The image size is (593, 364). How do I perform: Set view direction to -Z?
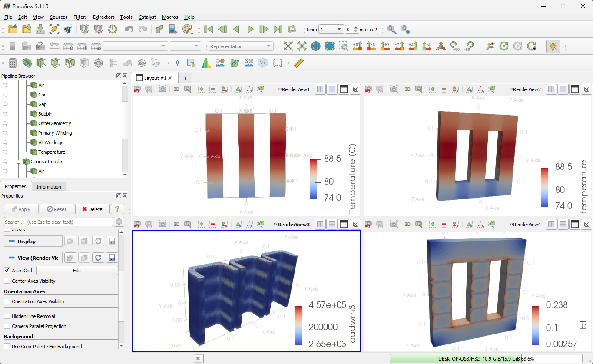(x=427, y=46)
